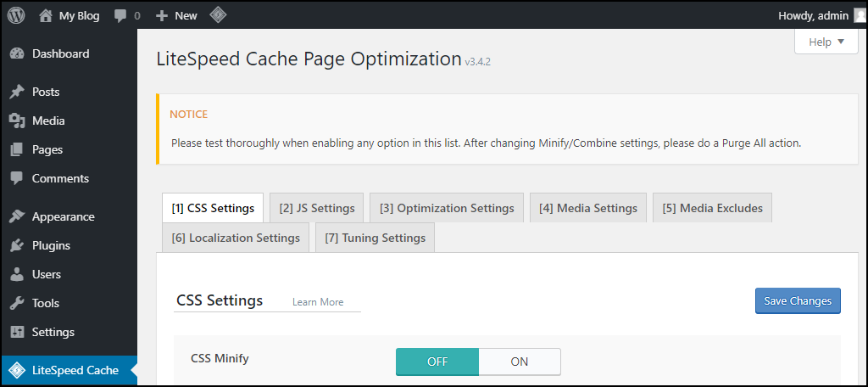Viewport: 868px width, 387px height.
Task: Open Tools wrench icon
Action: point(17,303)
